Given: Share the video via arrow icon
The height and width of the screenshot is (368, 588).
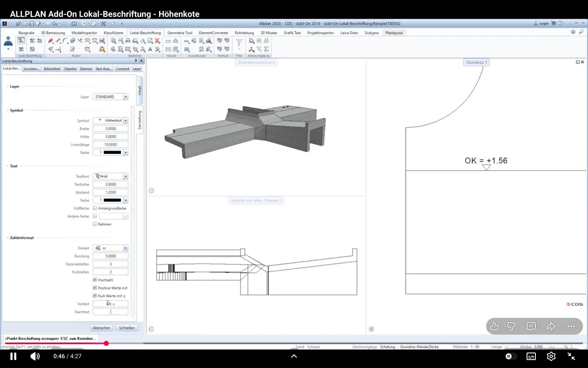Looking at the screenshot, I should (x=551, y=326).
